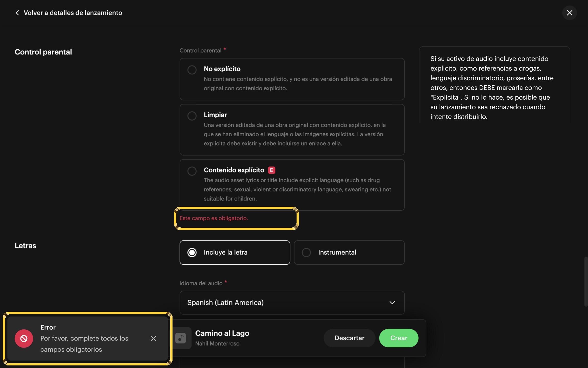Screen dimensions: 588x368
Task: Close the form with the top-right X
Action: [x=569, y=13]
